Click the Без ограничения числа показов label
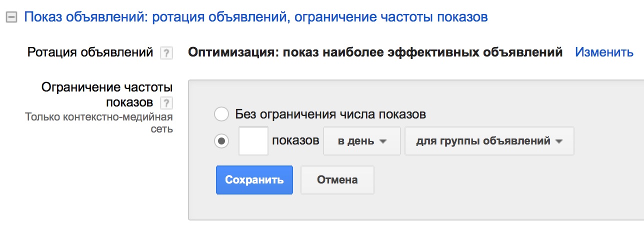 pos(330,114)
